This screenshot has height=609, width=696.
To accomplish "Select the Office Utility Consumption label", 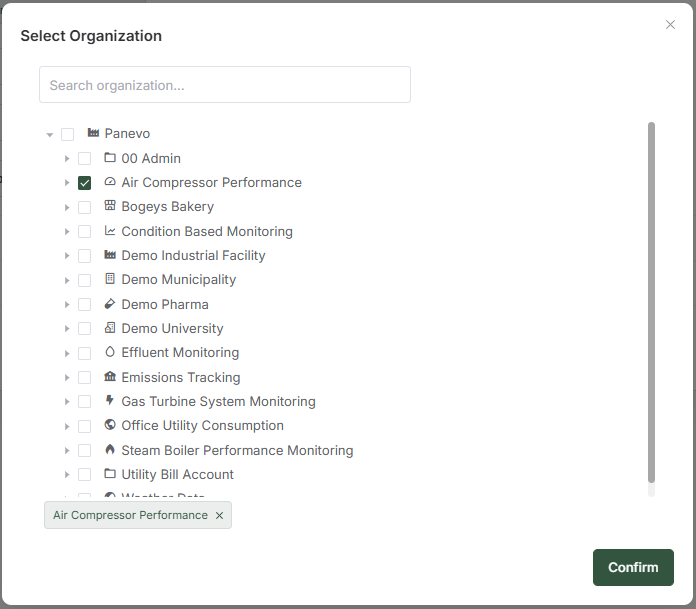I will [x=202, y=426].
